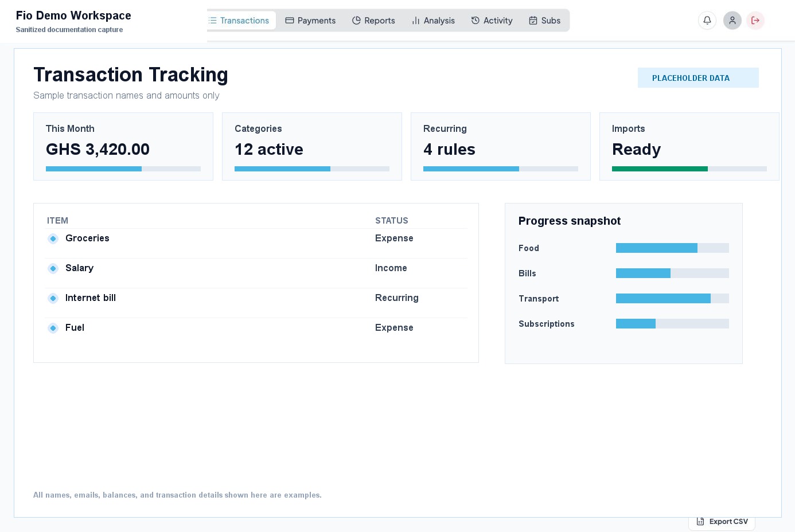Click the Food progress bar
The image size is (795, 532).
tap(672, 248)
